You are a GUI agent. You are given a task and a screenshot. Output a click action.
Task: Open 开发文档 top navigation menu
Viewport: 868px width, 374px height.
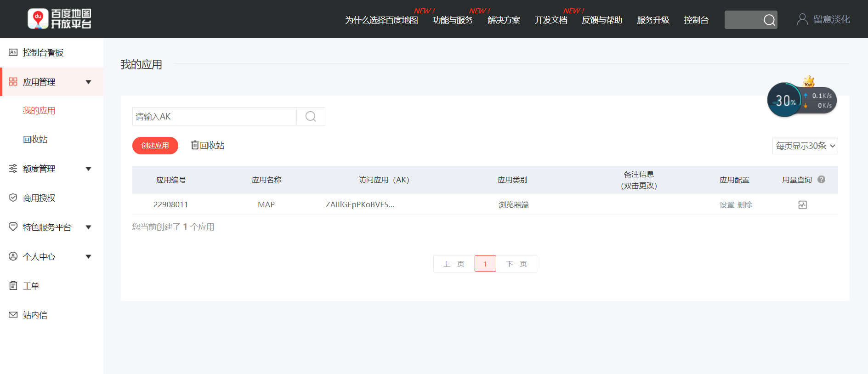pos(551,20)
